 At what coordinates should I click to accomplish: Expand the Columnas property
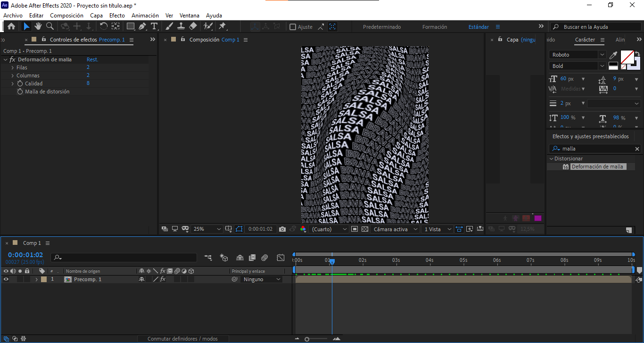[x=13, y=75]
